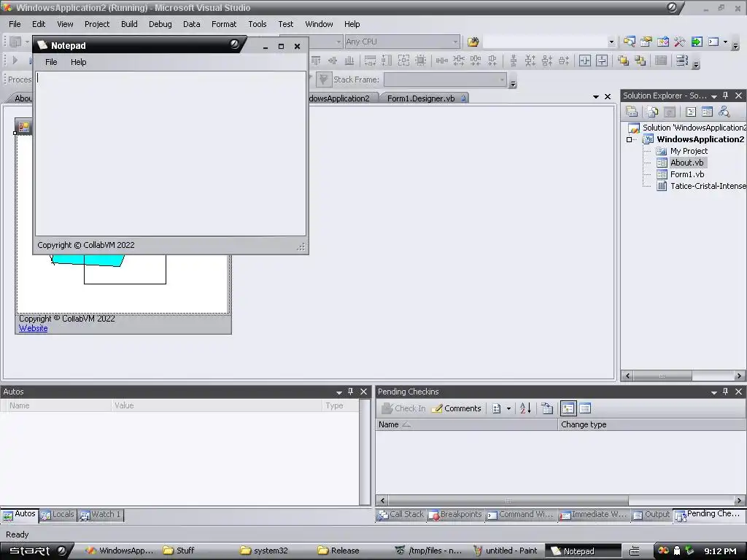747x560 pixels.
Task: Click the Website link on the About form
Action: coord(34,328)
